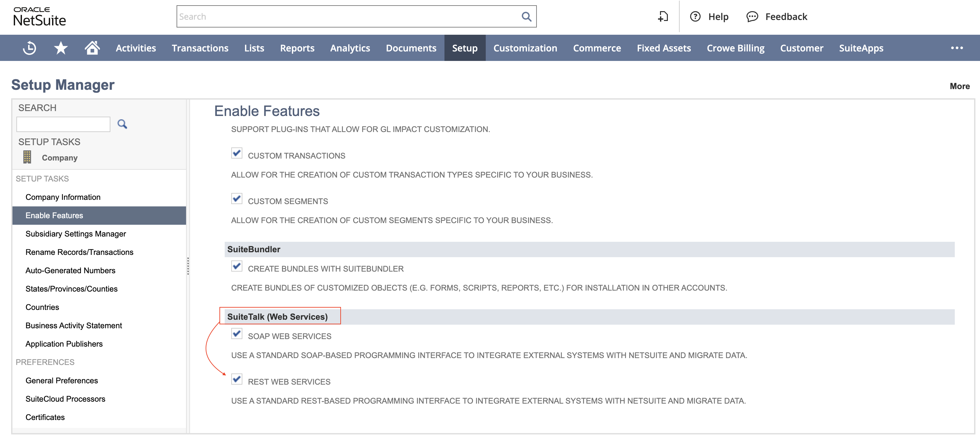Viewport: 980px width, 439px height.
Task: Go to the Home dashboard icon
Action: click(x=92, y=48)
